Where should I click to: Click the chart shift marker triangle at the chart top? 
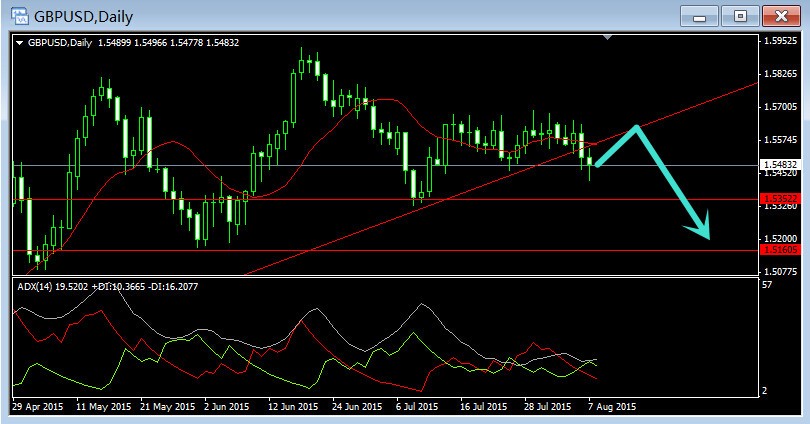tap(608, 37)
